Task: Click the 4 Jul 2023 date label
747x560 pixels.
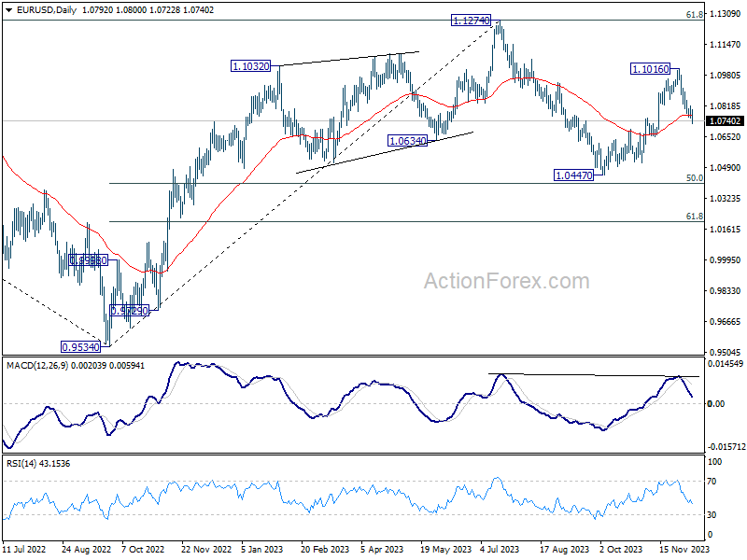Action: 500,549
